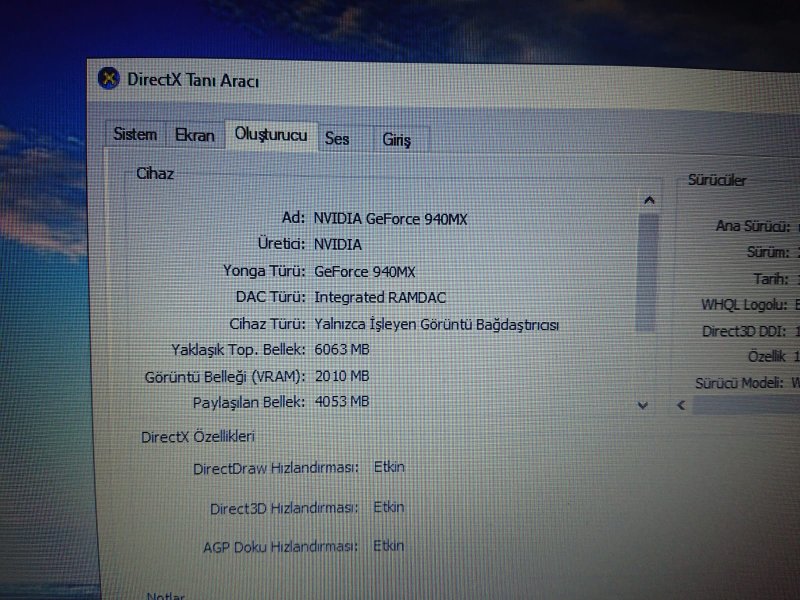Click the Tarih label in Sürücüler
The image size is (800, 600).
click(x=771, y=279)
